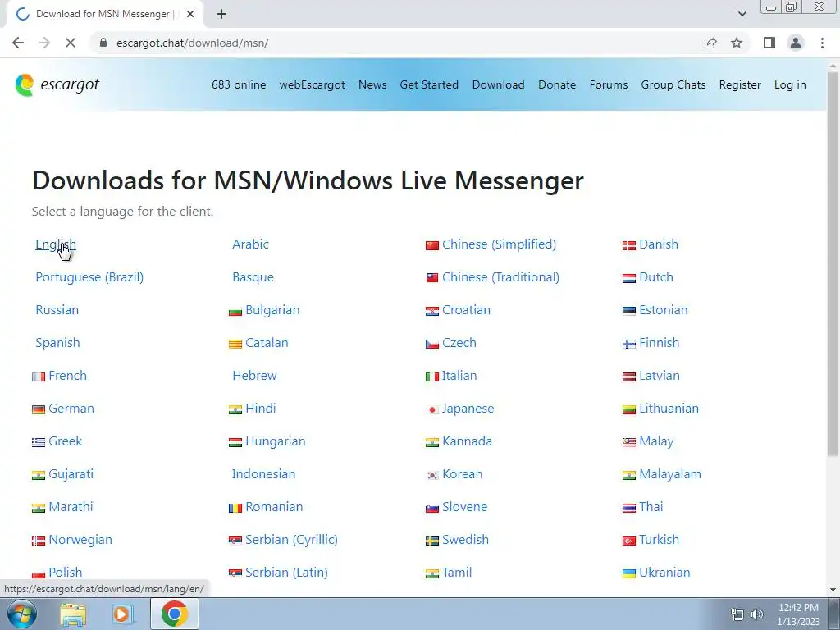Click the Danish flag icon

629,246
